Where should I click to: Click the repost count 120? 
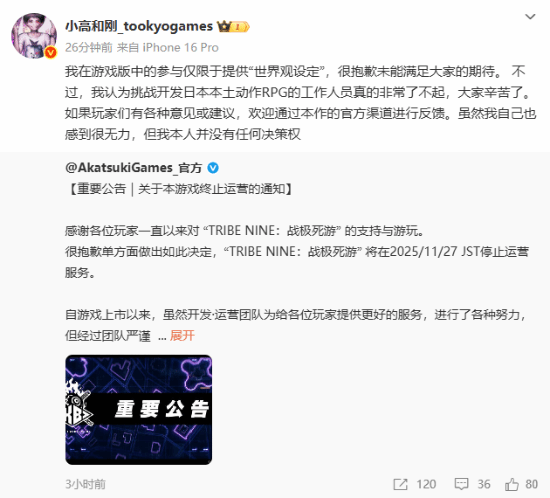tap(426, 484)
